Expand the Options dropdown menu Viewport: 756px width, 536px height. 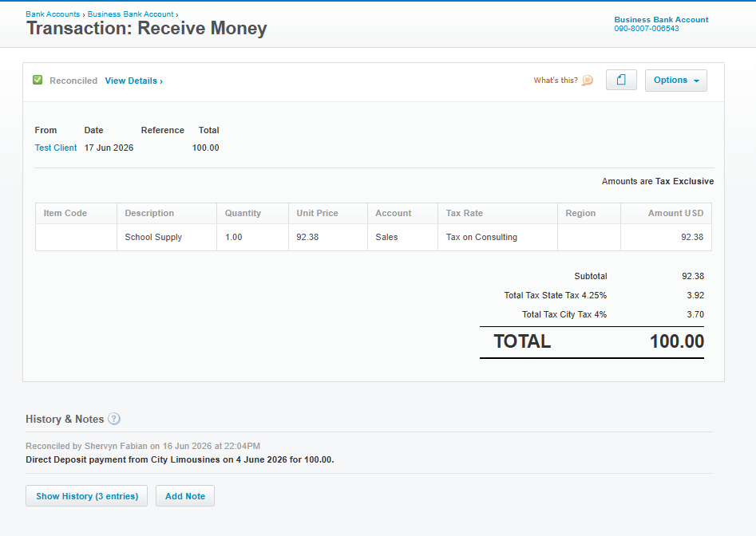(676, 81)
